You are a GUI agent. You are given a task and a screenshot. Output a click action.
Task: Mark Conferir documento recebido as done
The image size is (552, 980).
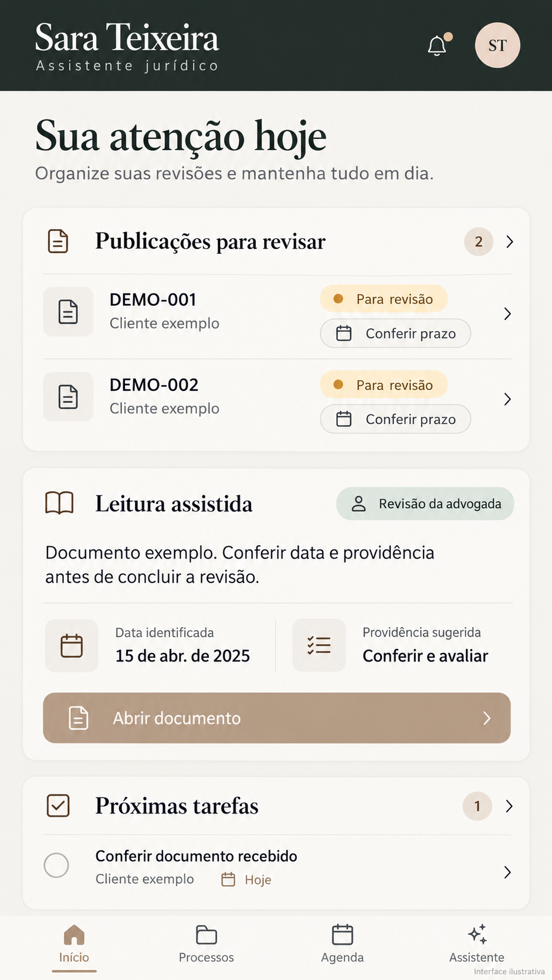(x=56, y=865)
